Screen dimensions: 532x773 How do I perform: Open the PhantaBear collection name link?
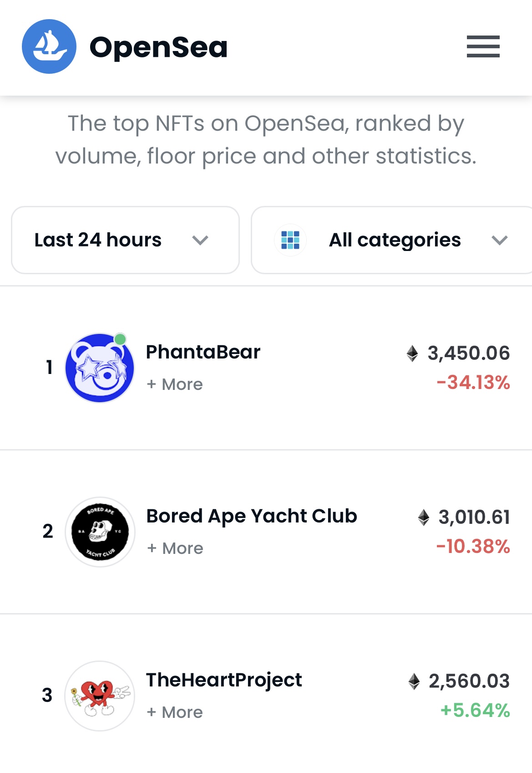click(203, 352)
